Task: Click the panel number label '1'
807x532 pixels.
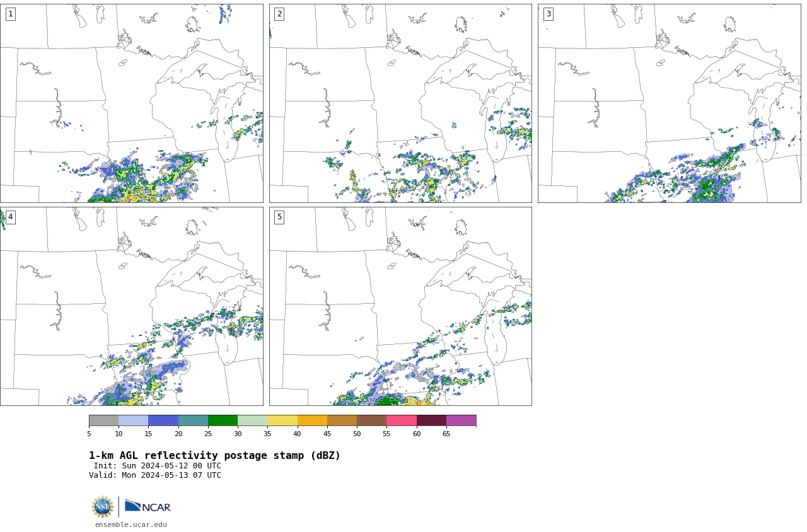Action: click(x=10, y=14)
